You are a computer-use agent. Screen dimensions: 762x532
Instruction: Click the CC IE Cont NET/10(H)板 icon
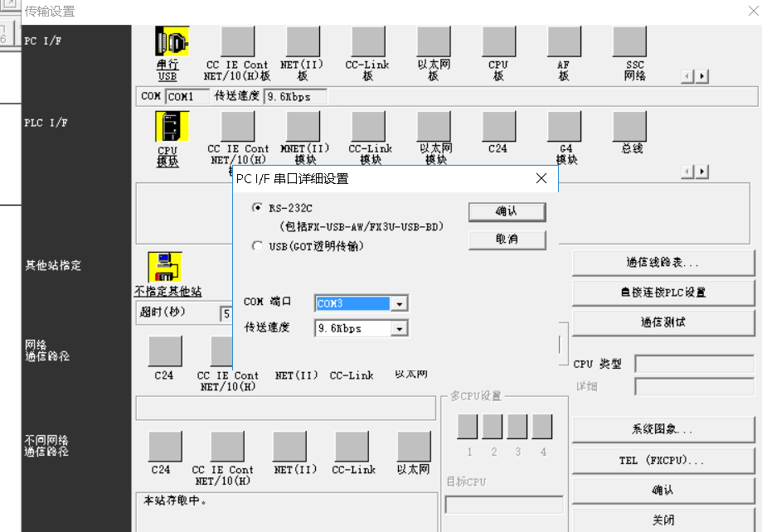(237, 41)
